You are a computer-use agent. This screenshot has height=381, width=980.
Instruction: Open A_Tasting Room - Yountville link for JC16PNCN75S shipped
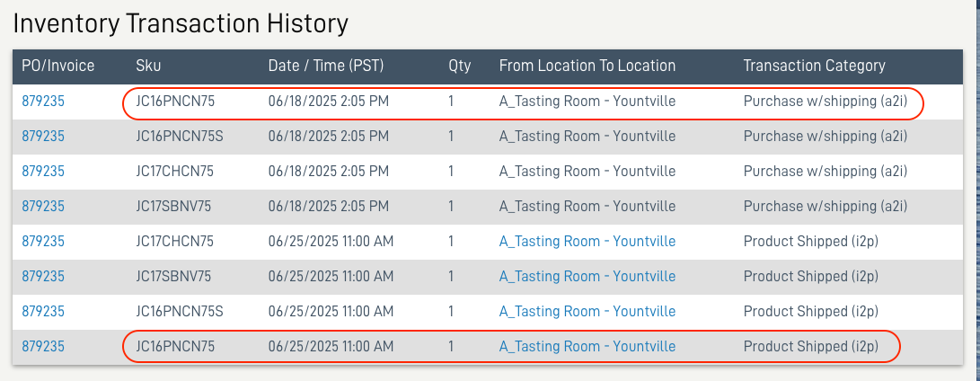587,312
